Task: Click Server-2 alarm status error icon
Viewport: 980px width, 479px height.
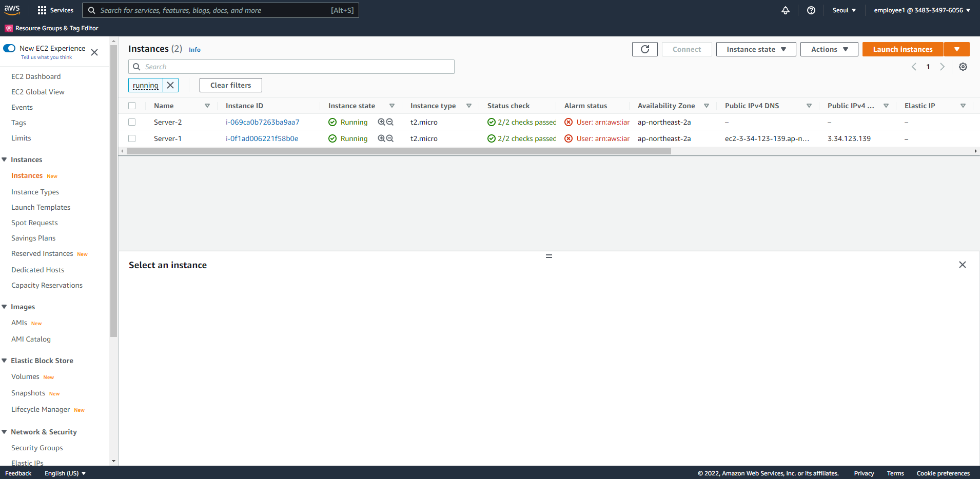Action: point(569,122)
